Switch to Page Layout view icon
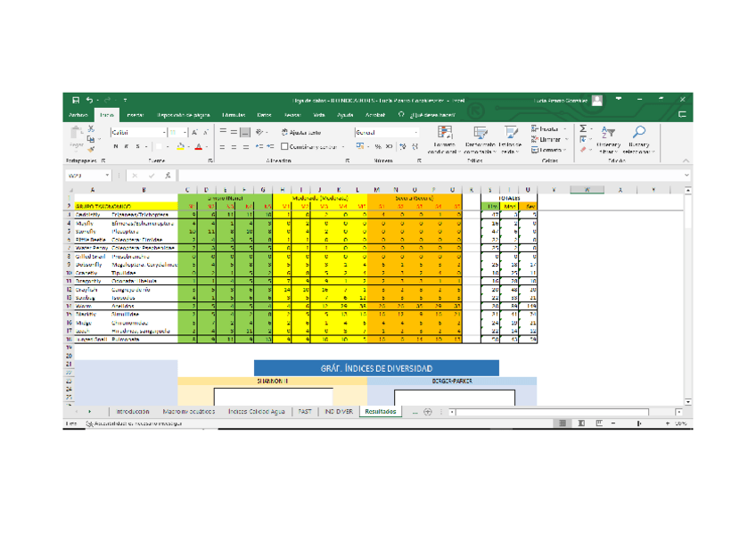 pos(581,423)
